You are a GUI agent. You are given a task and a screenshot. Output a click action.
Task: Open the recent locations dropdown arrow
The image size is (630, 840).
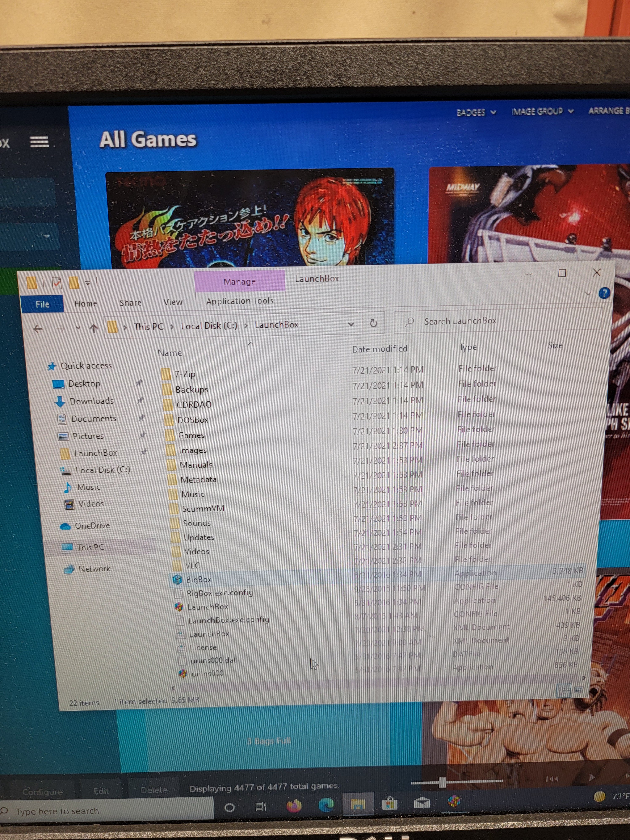[x=78, y=328]
